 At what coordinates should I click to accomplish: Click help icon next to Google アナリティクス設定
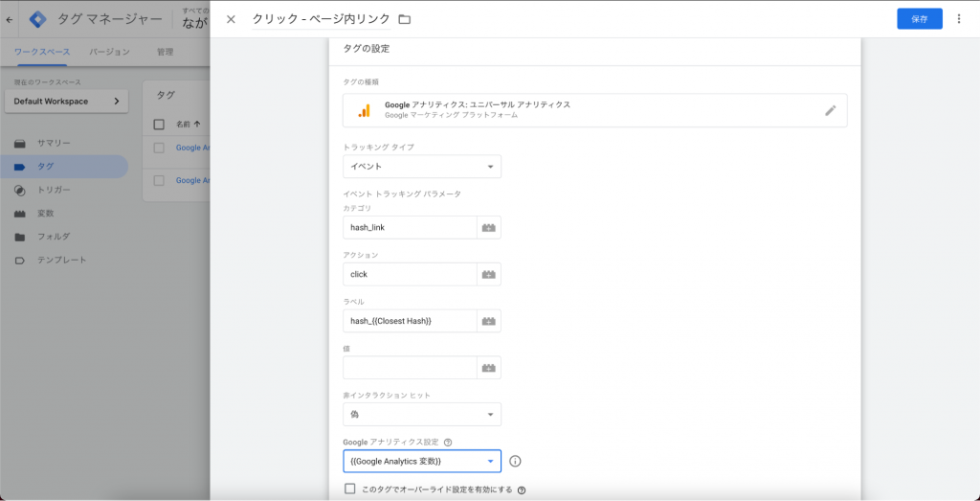click(x=448, y=443)
